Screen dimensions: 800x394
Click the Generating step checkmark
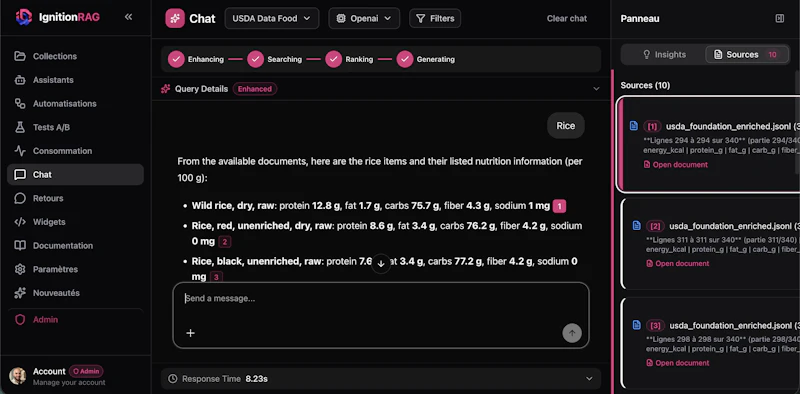[405, 59]
